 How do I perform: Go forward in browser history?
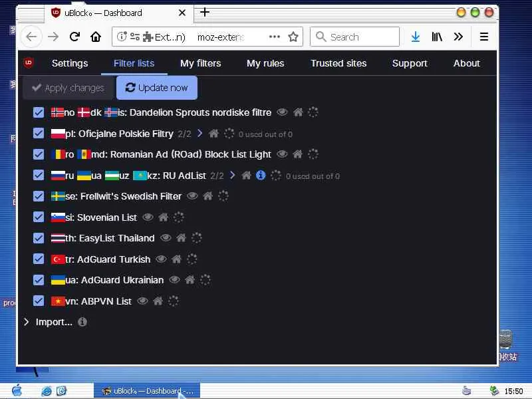pyautogui.click(x=53, y=37)
